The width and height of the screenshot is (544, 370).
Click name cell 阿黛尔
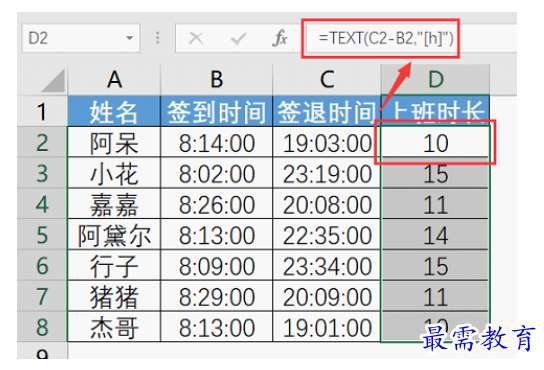(x=114, y=235)
